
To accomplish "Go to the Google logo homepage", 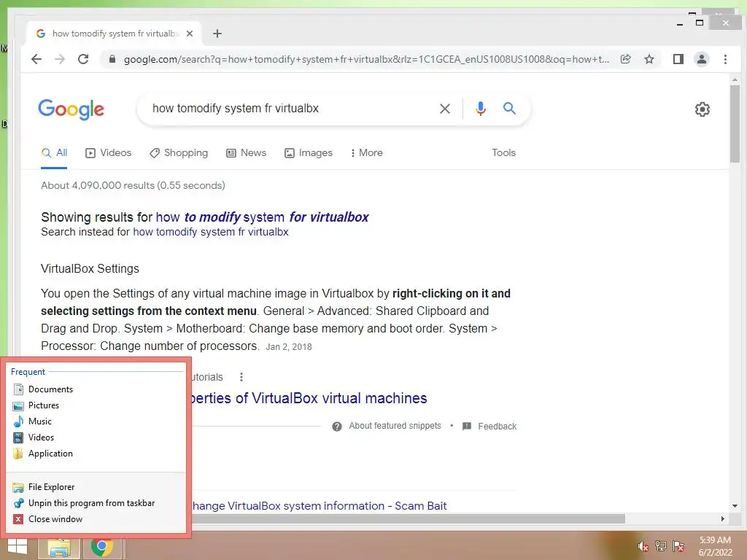I will click(x=71, y=109).
